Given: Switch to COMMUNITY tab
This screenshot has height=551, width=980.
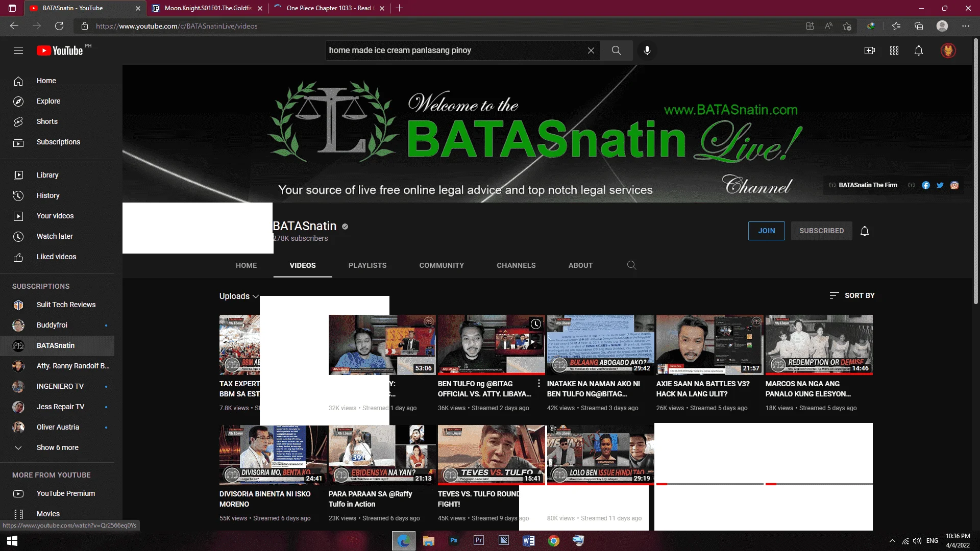Looking at the screenshot, I should pos(442,265).
